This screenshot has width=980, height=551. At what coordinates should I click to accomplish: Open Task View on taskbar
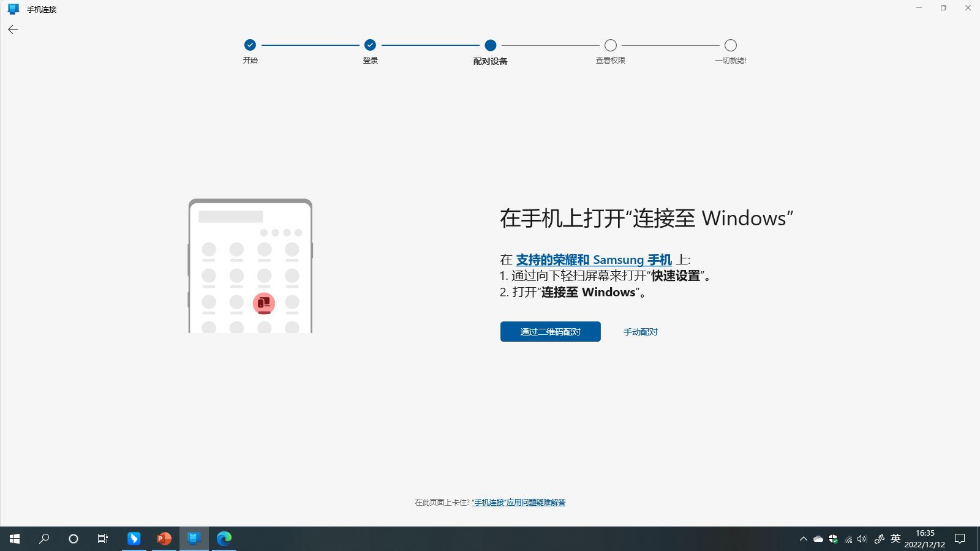coord(103,539)
